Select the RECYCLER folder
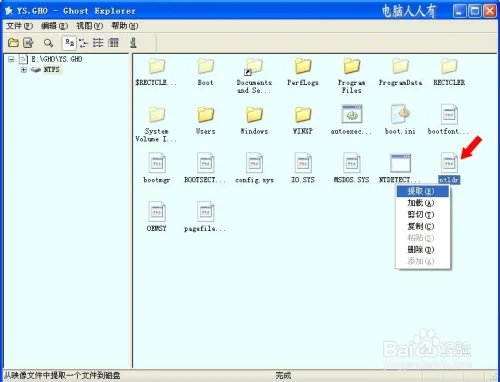This screenshot has height=382, width=500. click(449, 65)
